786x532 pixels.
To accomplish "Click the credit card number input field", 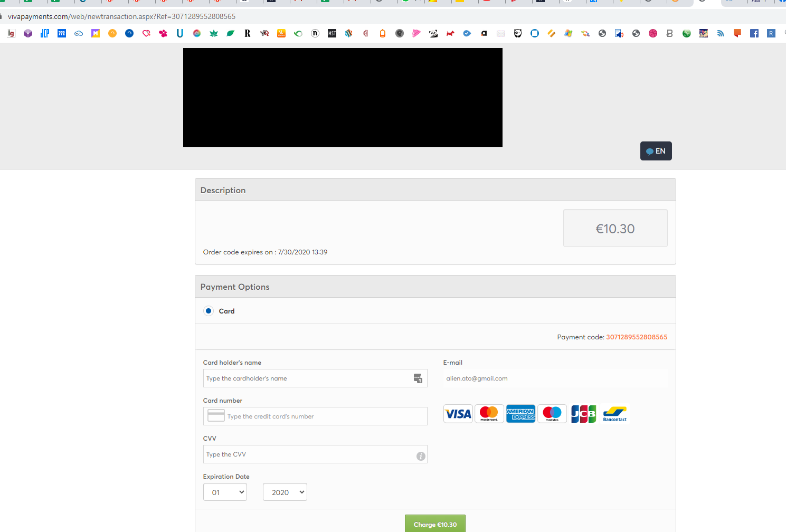I will tap(315, 416).
